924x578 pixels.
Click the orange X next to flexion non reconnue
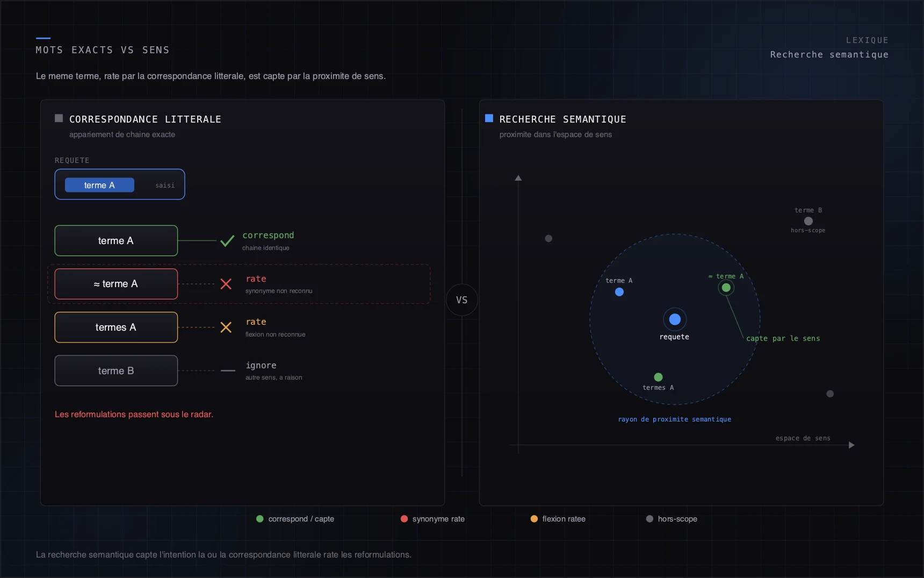[226, 327]
